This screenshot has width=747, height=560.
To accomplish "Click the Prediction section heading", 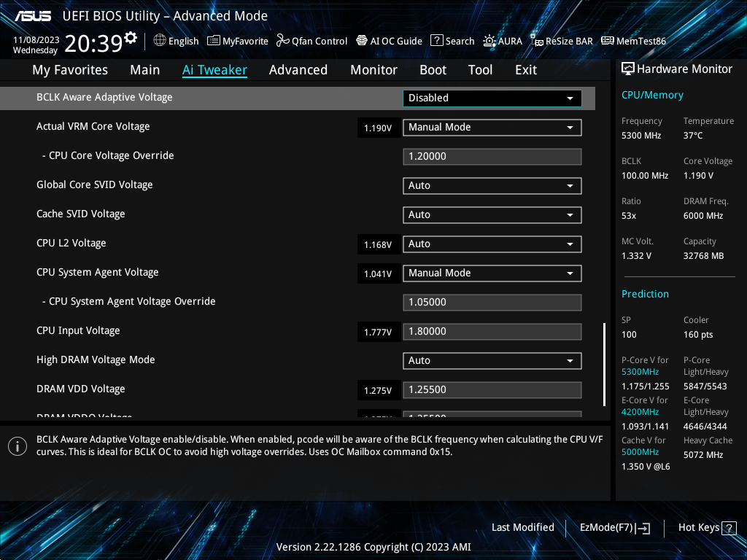I will tap(645, 295).
